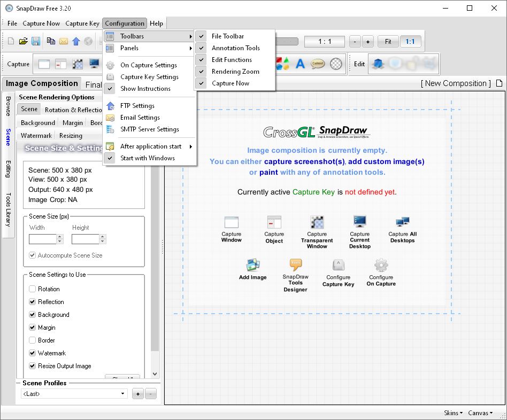Toggle Start with Windows option
Image resolution: width=507 pixels, height=420 pixels.
147,158
